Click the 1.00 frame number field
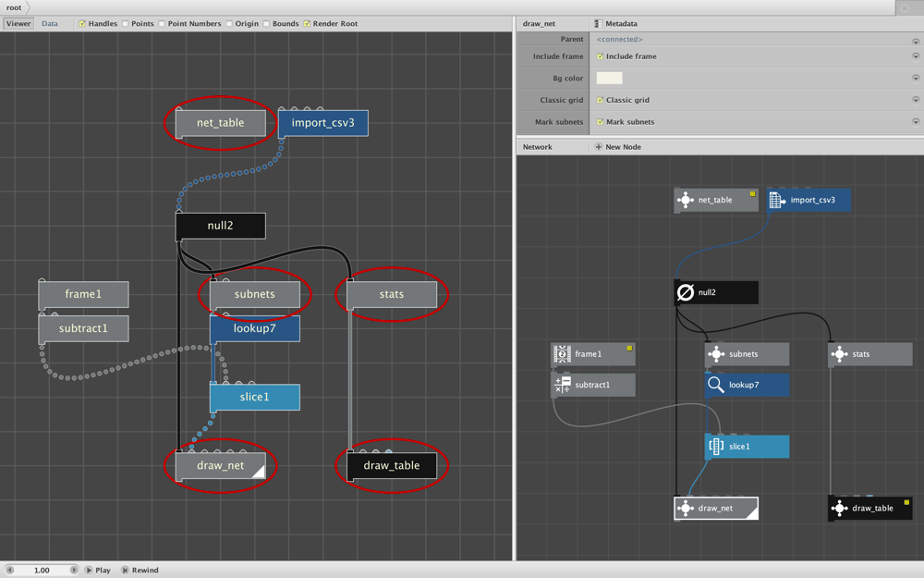 click(x=42, y=570)
